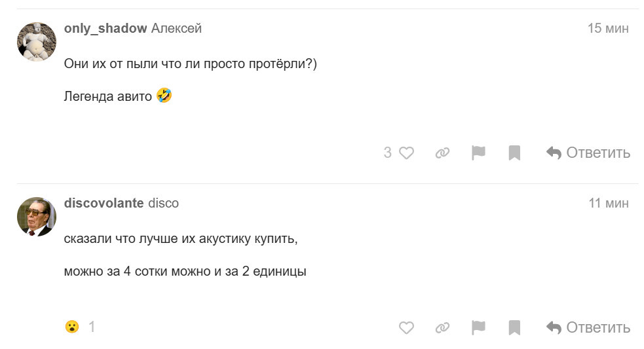Screen dimensions: 644x349
Task: Bookmark only_shadow's comment
Action: point(514,153)
